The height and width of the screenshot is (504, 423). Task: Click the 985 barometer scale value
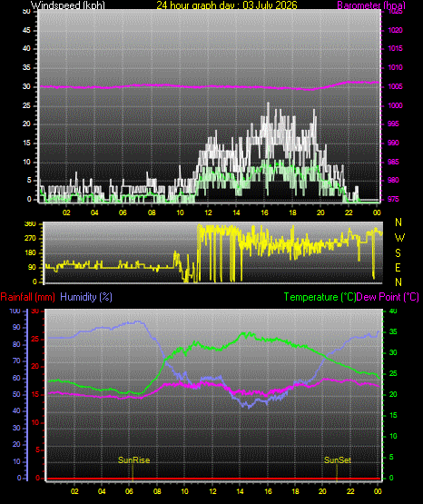pos(393,162)
